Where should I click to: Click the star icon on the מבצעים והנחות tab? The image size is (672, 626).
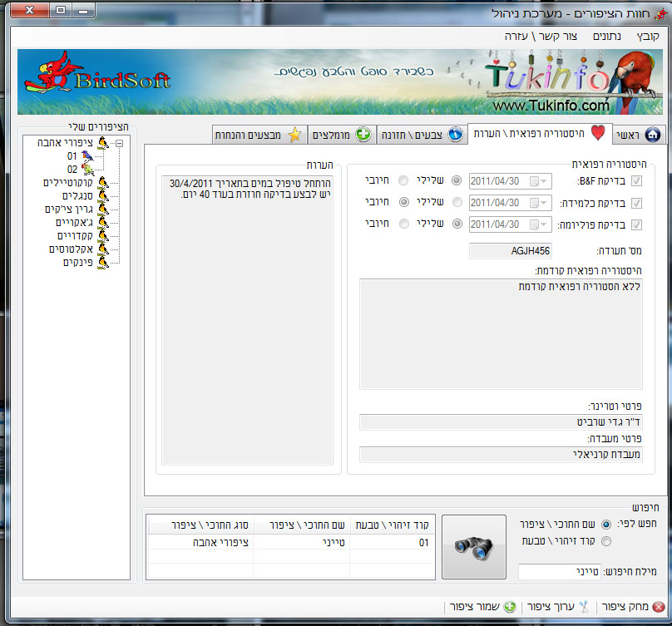pyautogui.click(x=294, y=135)
